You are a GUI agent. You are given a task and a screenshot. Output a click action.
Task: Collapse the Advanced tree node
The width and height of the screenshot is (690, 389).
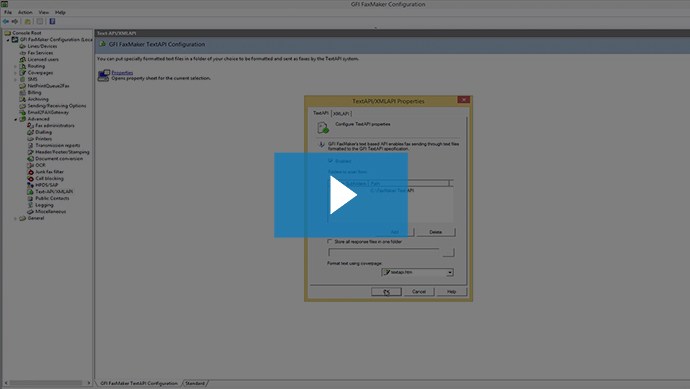[x=15, y=119]
